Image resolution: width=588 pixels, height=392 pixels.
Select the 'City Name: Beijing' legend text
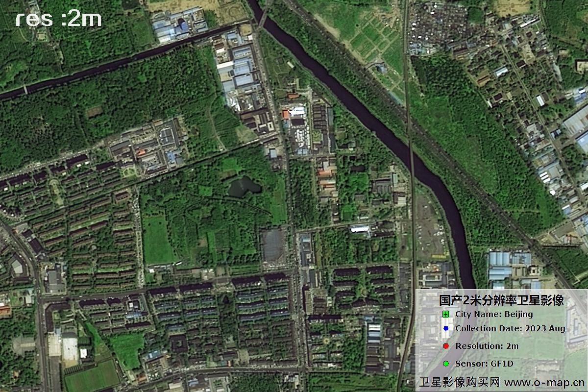point(493,314)
